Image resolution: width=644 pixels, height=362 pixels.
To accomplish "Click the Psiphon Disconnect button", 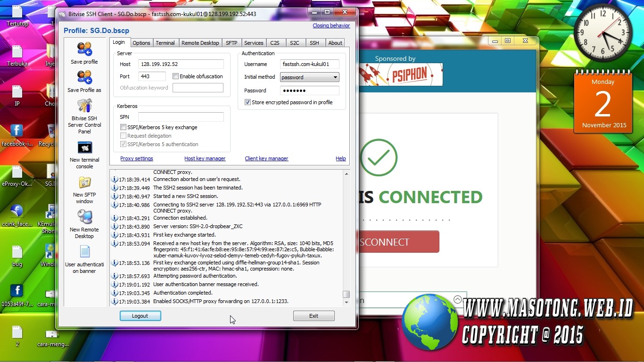I will [x=398, y=242].
